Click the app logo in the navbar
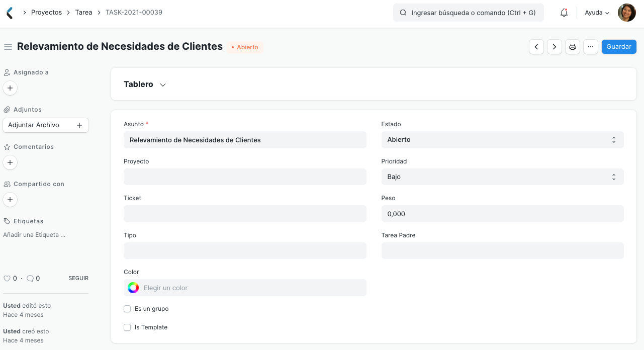 coord(10,13)
